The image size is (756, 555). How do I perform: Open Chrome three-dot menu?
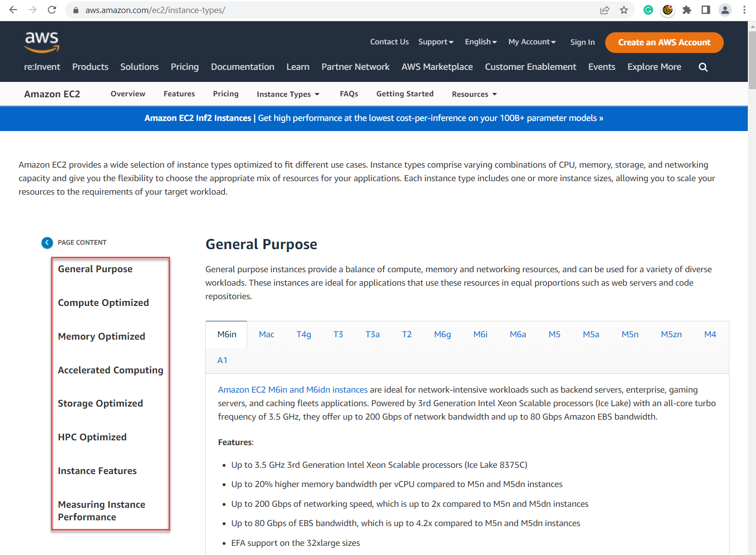[744, 10]
